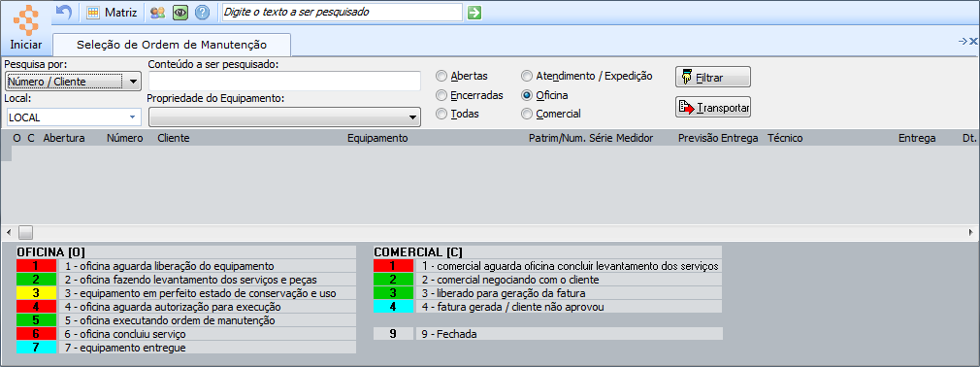Click the tab navigation arrow at top right

click(963, 42)
